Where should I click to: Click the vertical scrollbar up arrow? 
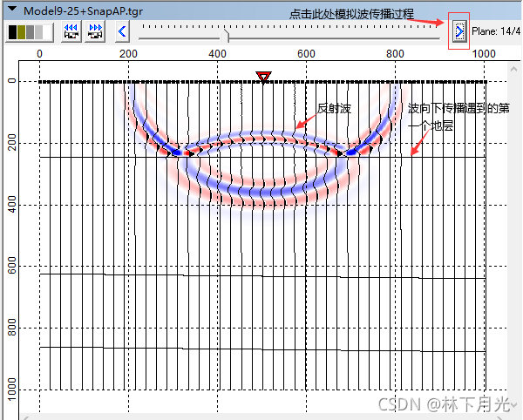pyautogui.click(x=513, y=70)
